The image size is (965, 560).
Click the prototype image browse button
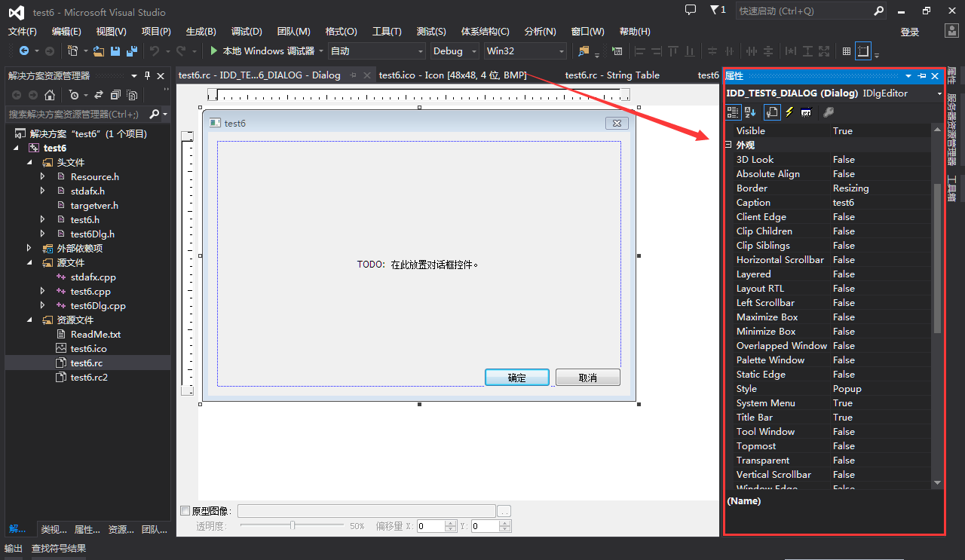[x=504, y=511]
